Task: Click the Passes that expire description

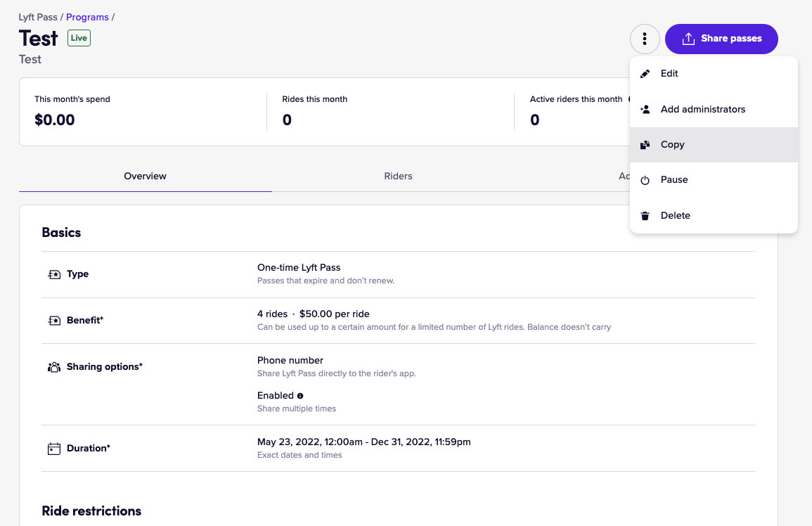Action: (326, 281)
